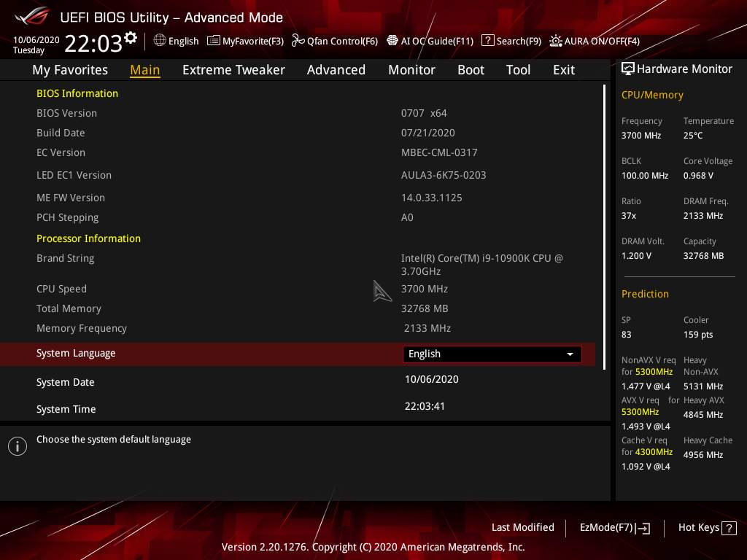
Task: Click the CPU/Memory heading in Hardware Monitor
Action: [652, 96]
